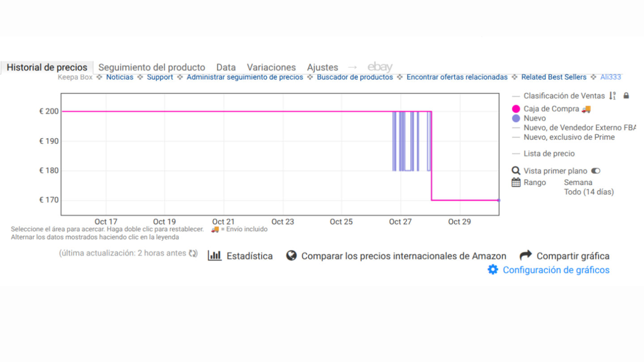
Task: Open Estadística bar chart icon
Action: [x=215, y=256]
